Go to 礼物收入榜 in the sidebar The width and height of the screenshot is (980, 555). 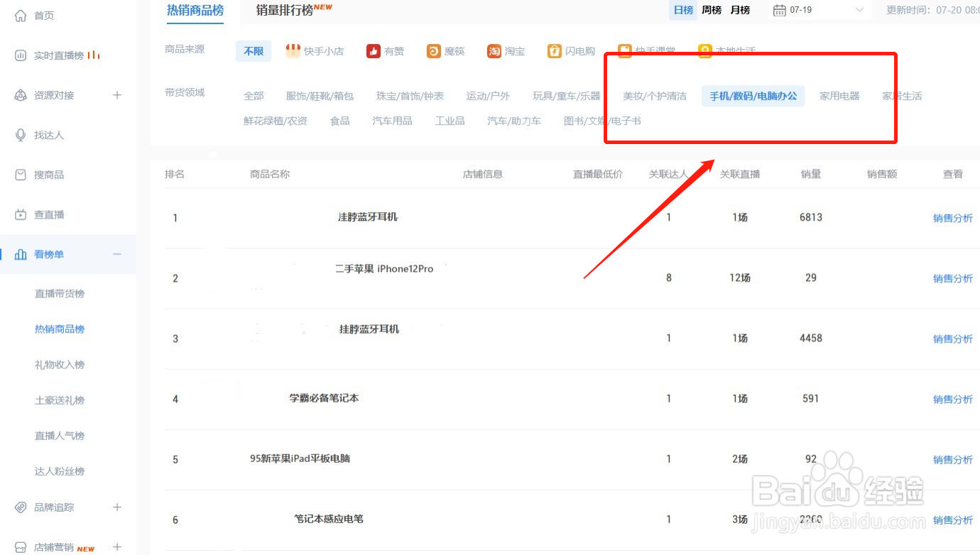tap(59, 364)
